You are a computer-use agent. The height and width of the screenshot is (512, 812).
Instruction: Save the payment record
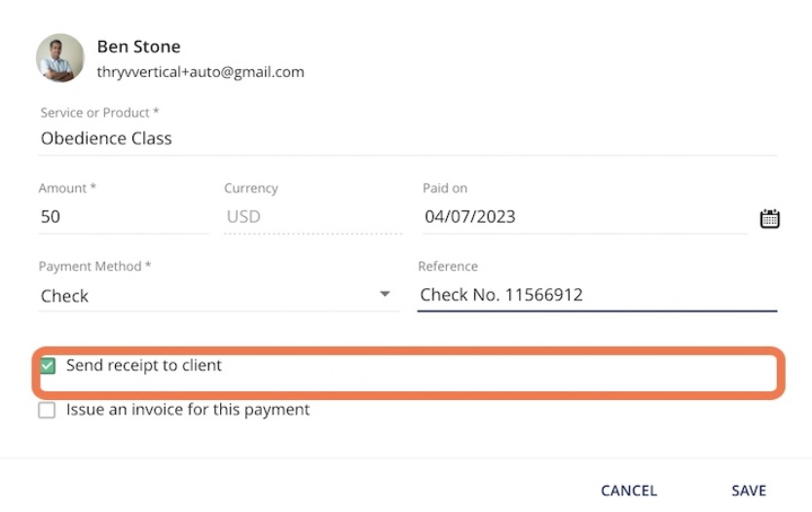[749, 491]
